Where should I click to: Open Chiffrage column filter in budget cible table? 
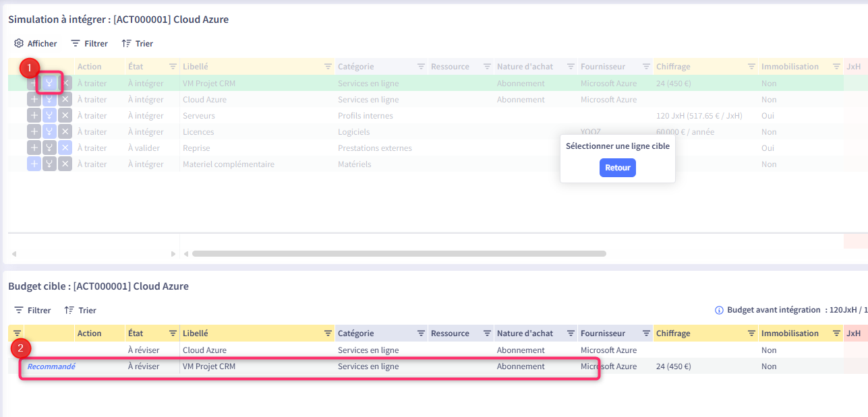click(751, 333)
